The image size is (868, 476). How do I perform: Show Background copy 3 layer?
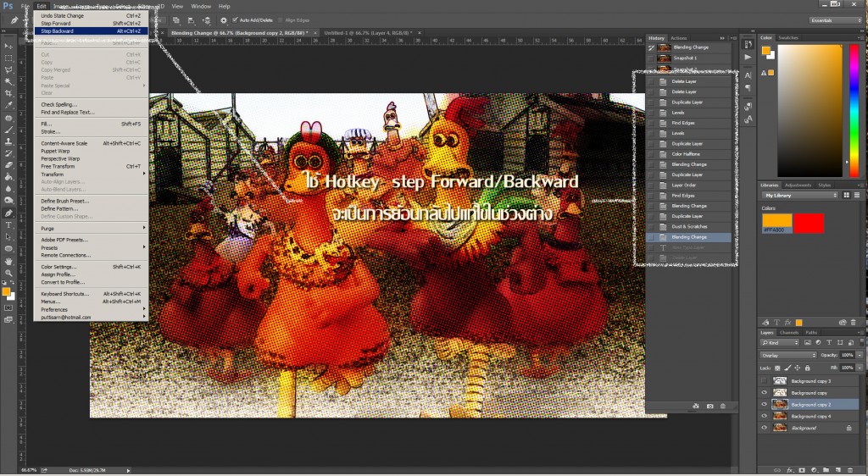765,381
